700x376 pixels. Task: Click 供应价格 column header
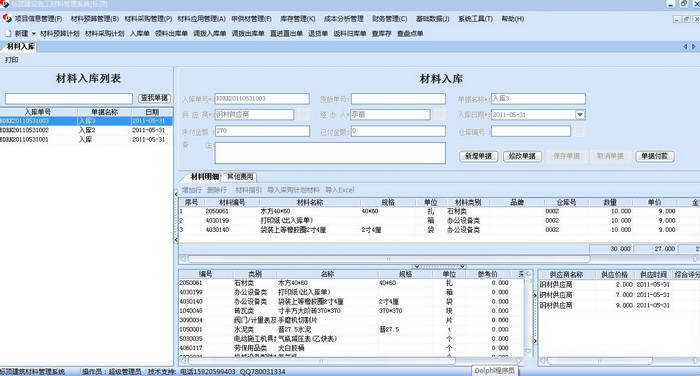[x=614, y=275]
